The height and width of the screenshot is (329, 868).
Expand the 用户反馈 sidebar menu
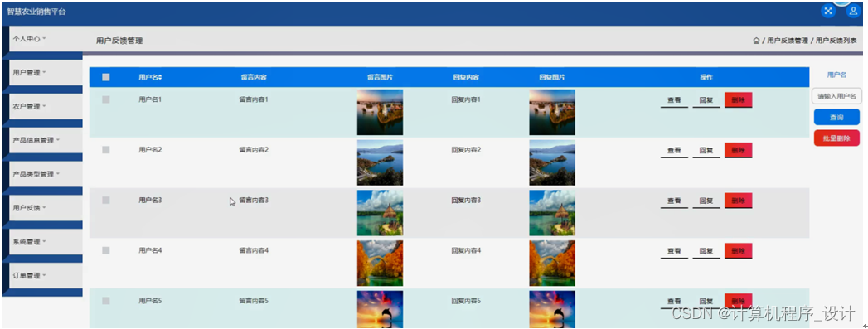click(46, 208)
